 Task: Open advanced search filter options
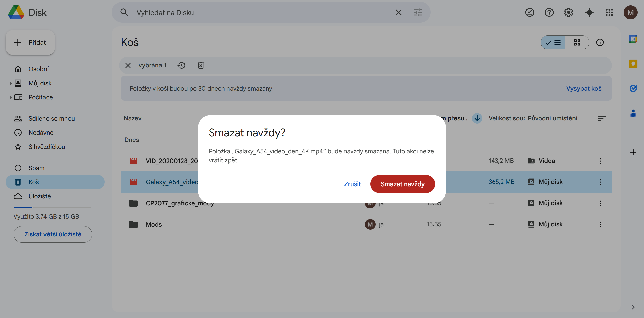418,12
